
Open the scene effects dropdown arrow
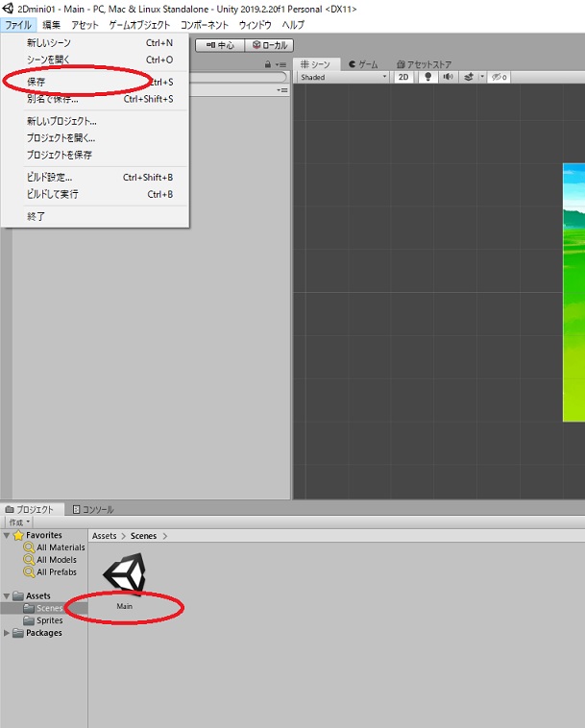pyautogui.click(x=482, y=77)
